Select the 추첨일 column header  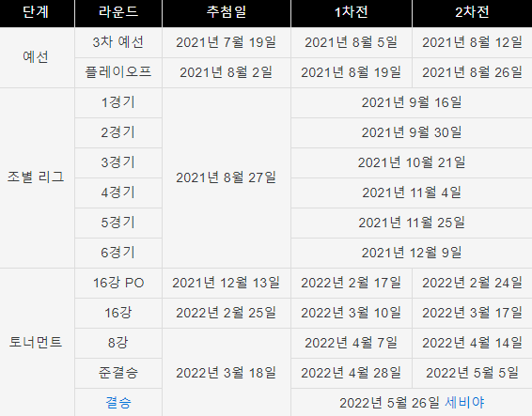coord(227,12)
